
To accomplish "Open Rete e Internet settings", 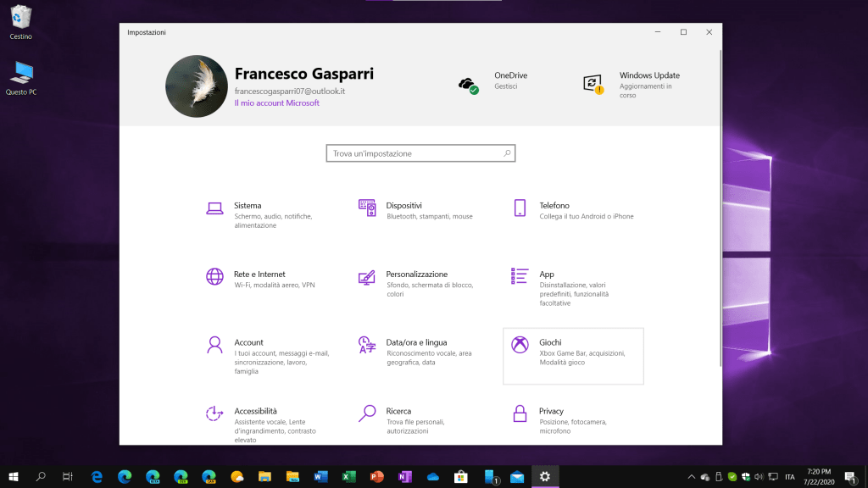I will tap(259, 274).
